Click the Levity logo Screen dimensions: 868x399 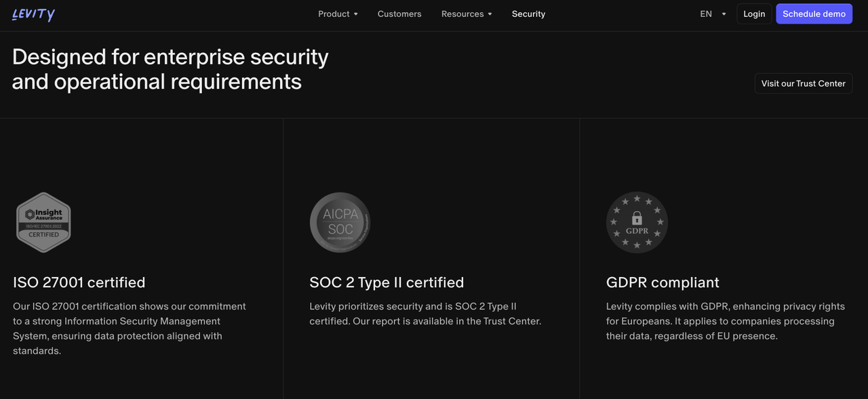[x=33, y=14]
